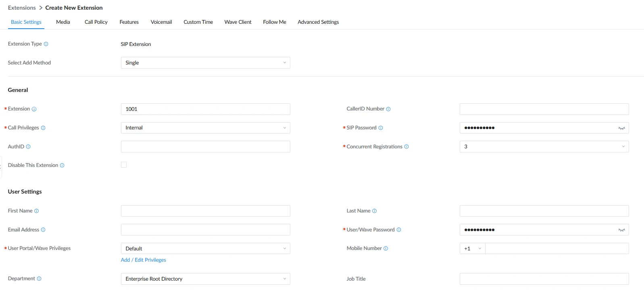Screen dimensions: 644x298
Task: Click info icon beside CallerID Number
Action: click(x=388, y=109)
